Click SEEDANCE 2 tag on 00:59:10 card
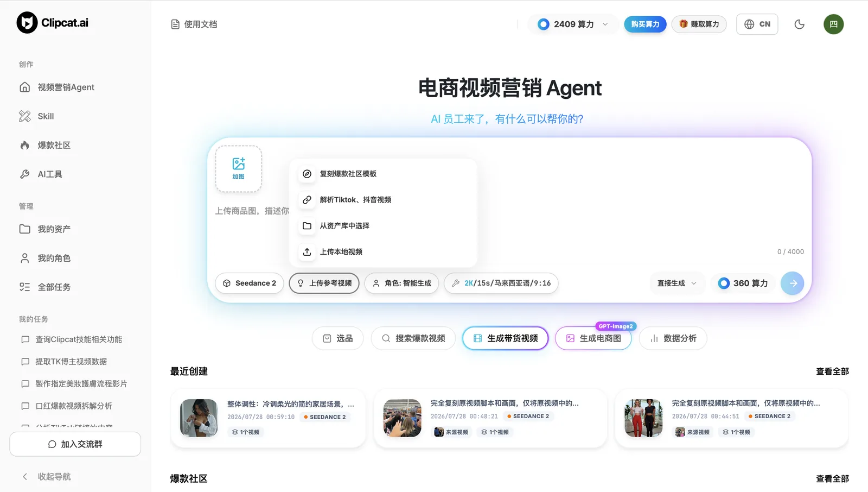868x492 pixels. pyautogui.click(x=325, y=417)
